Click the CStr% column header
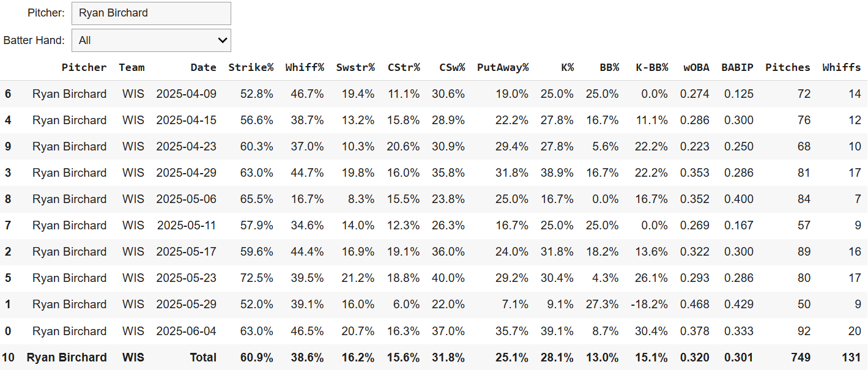This screenshot has height=370, width=868. tap(404, 67)
